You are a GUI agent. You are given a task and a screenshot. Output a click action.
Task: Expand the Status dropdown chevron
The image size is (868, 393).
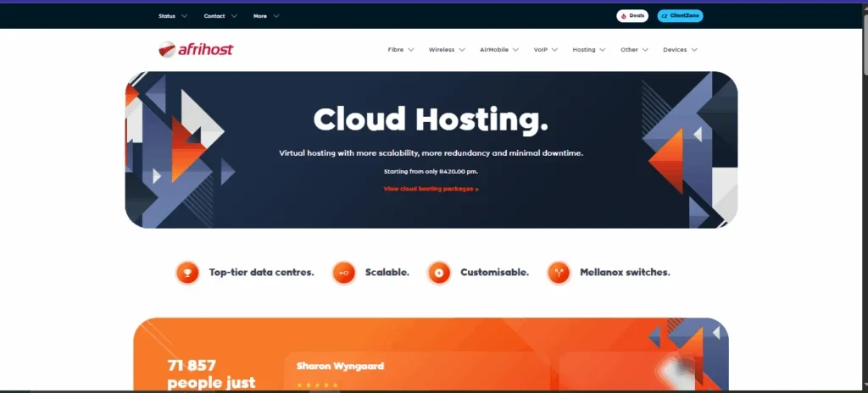(184, 16)
